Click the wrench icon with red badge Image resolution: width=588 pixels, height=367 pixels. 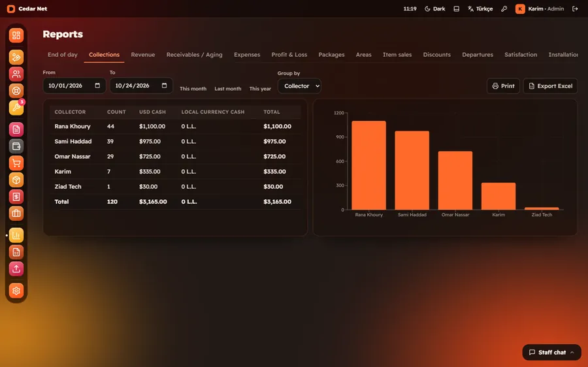pos(16,108)
